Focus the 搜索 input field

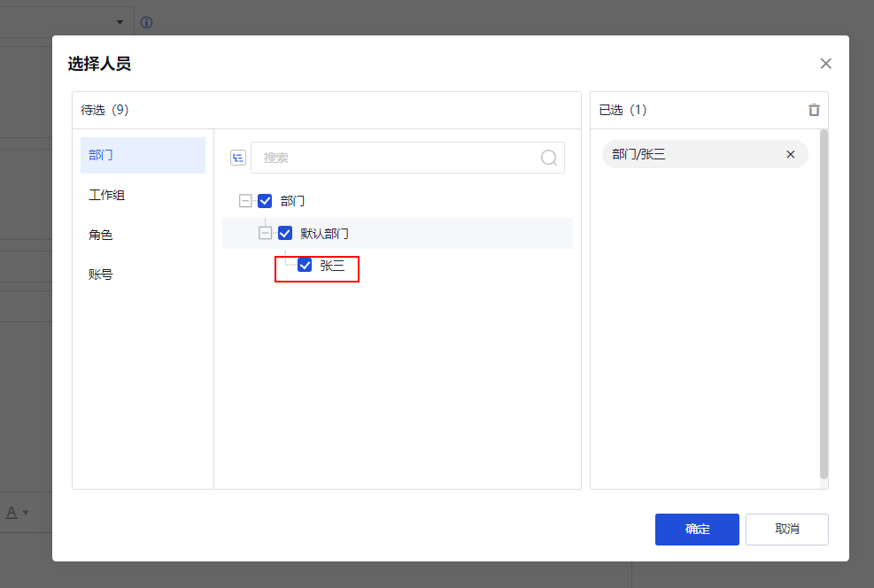pyautogui.click(x=398, y=158)
